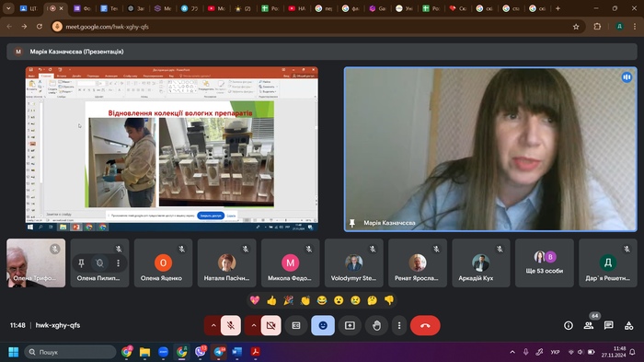This screenshot has width=644, height=362.
Task: Open more options three-dot menu
Action: (x=399, y=325)
